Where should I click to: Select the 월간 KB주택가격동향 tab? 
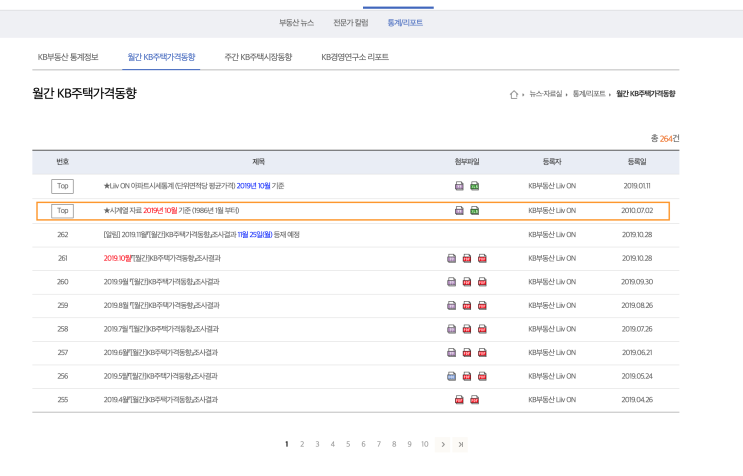[x=161, y=57]
